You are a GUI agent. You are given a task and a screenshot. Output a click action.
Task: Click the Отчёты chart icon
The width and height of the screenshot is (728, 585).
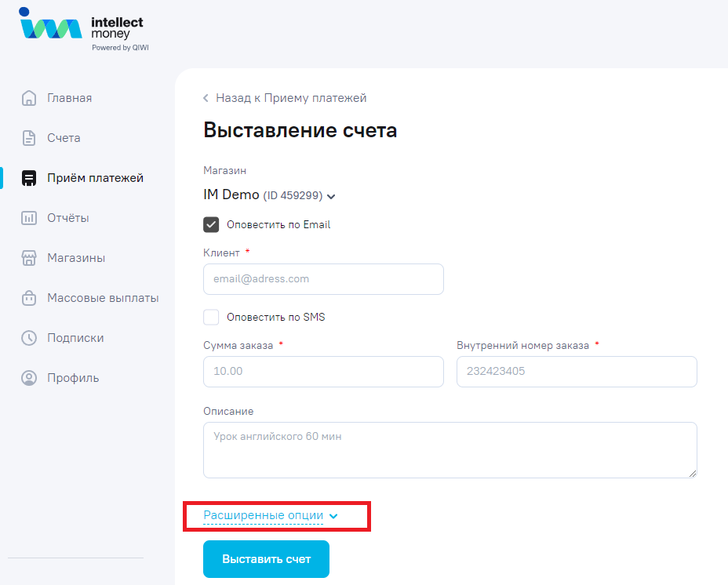[29, 218]
